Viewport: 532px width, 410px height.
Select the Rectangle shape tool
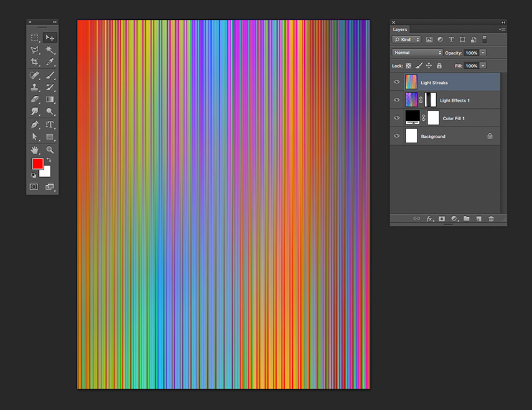point(50,137)
